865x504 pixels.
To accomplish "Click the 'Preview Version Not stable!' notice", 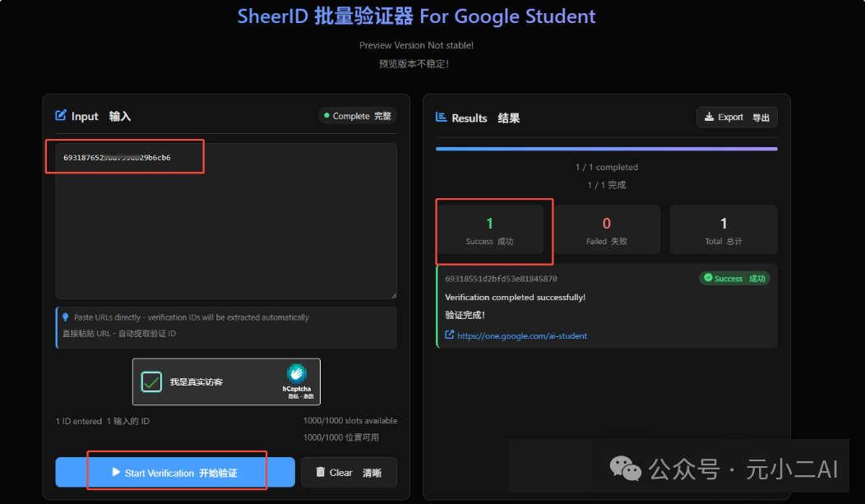I will click(x=417, y=45).
